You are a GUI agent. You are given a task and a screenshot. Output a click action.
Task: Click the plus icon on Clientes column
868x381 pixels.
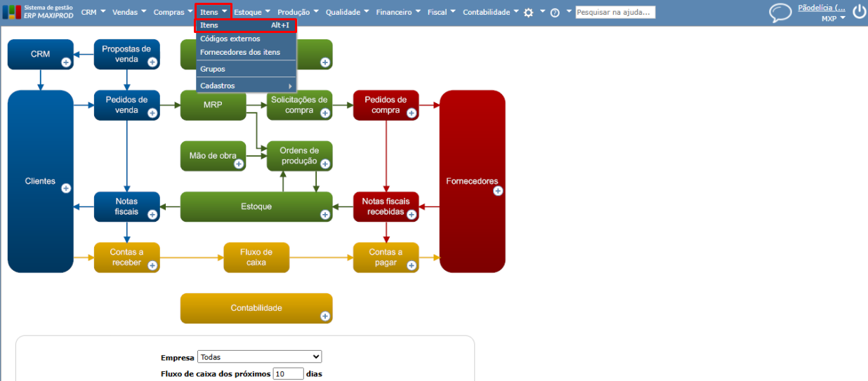[x=66, y=188]
